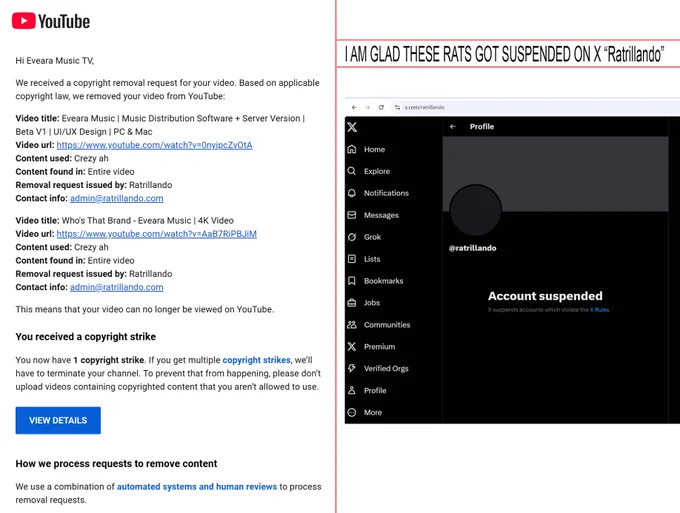The height and width of the screenshot is (513, 680).
Task: Click the 'X Rules' link under Account suspended
Action: [599, 310]
